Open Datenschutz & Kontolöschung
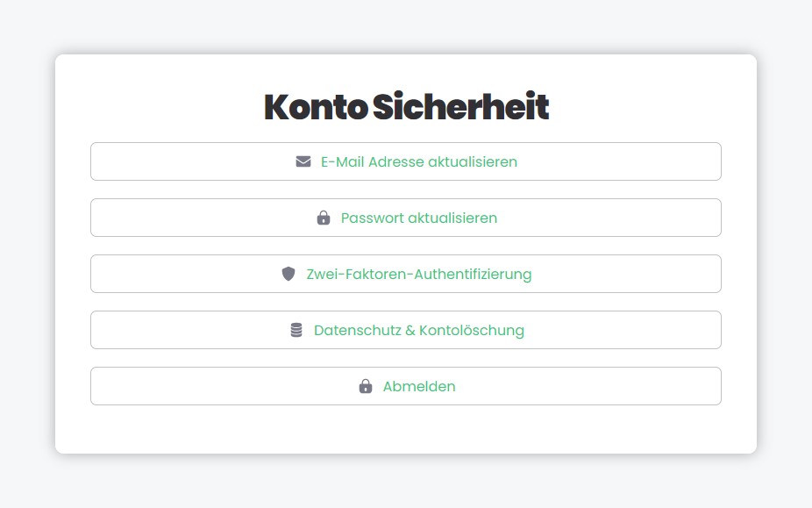The width and height of the screenshot is (812, 508). [x=405, y=330]
